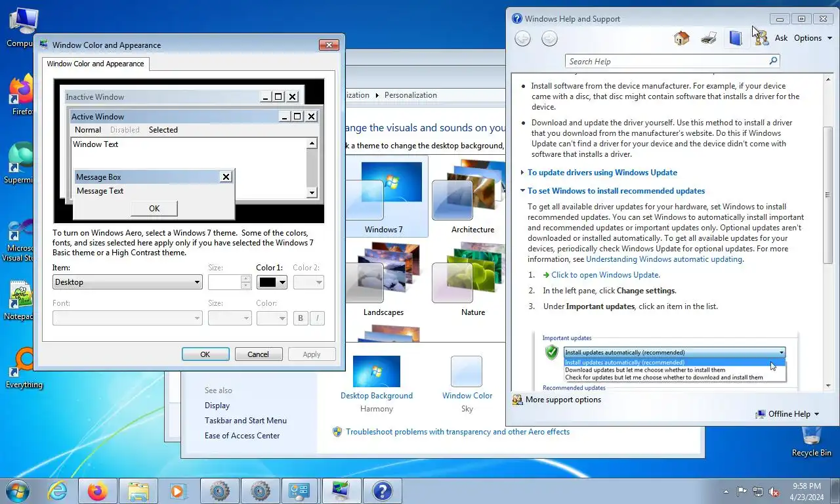Open the Color 1 dropdown arrow
The width and height of the screenshot is (840, 504).
pos(282,282)
